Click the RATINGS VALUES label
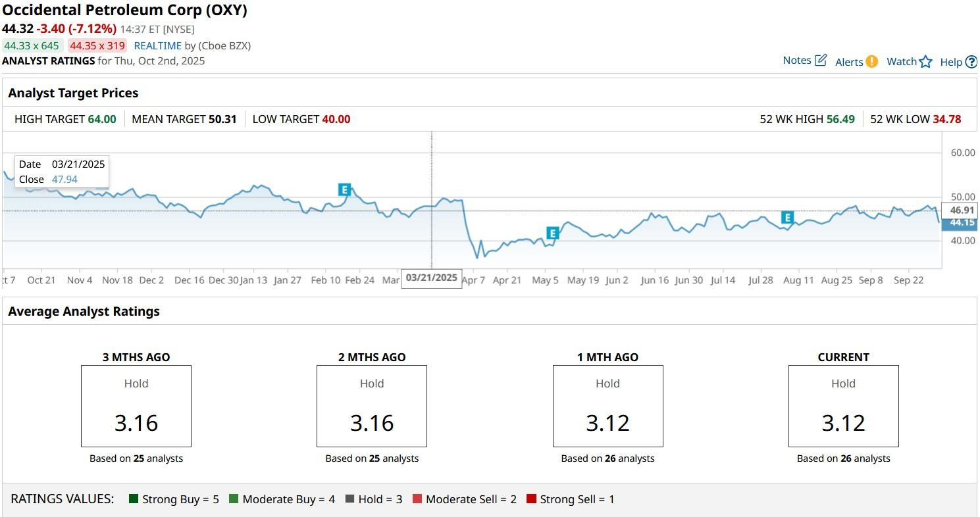The image size is (980, 517). [x=63, y=499]
